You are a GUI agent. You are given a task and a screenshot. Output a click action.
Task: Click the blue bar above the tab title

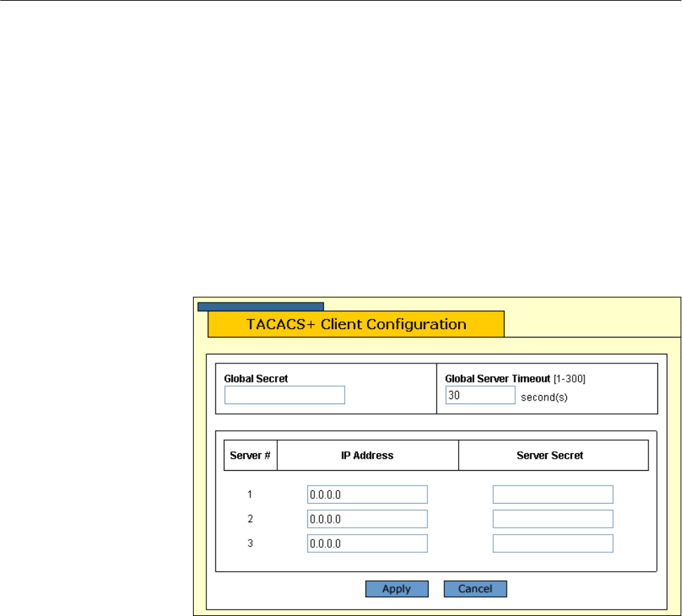[260, 307]
